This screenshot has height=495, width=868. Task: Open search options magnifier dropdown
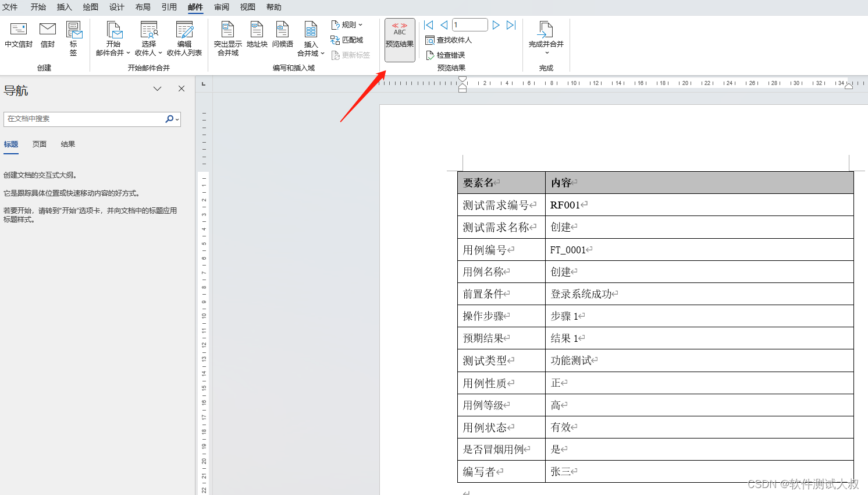tap(172, 119)
